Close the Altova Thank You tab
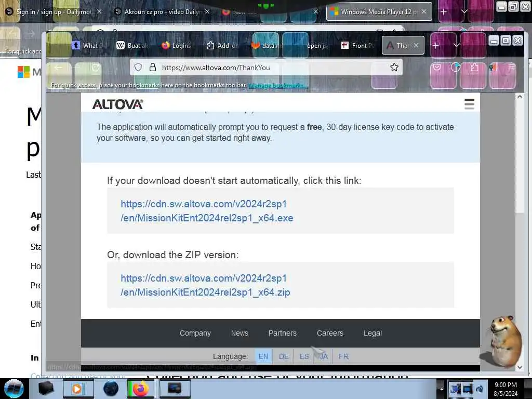This screenshot has width=532, height=399. tap(416, 45)
